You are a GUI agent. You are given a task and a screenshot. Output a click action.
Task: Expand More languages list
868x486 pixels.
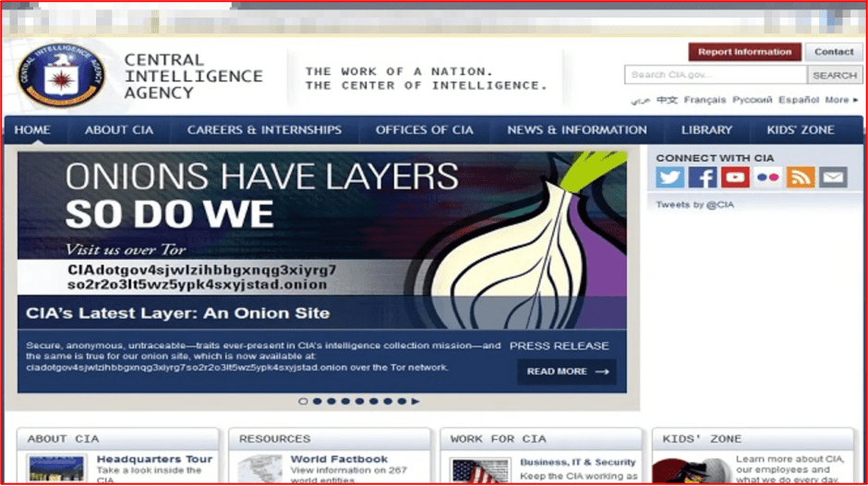point(841,101)
